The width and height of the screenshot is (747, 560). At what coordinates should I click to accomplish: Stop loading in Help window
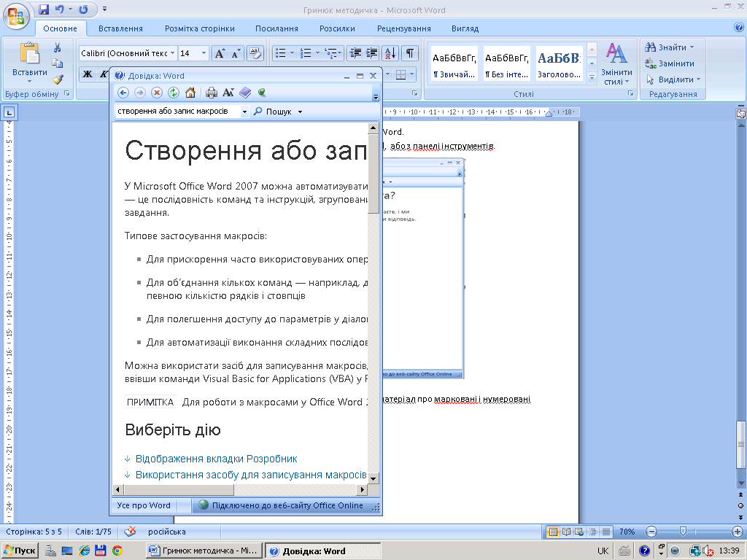[x=157, y=93]
